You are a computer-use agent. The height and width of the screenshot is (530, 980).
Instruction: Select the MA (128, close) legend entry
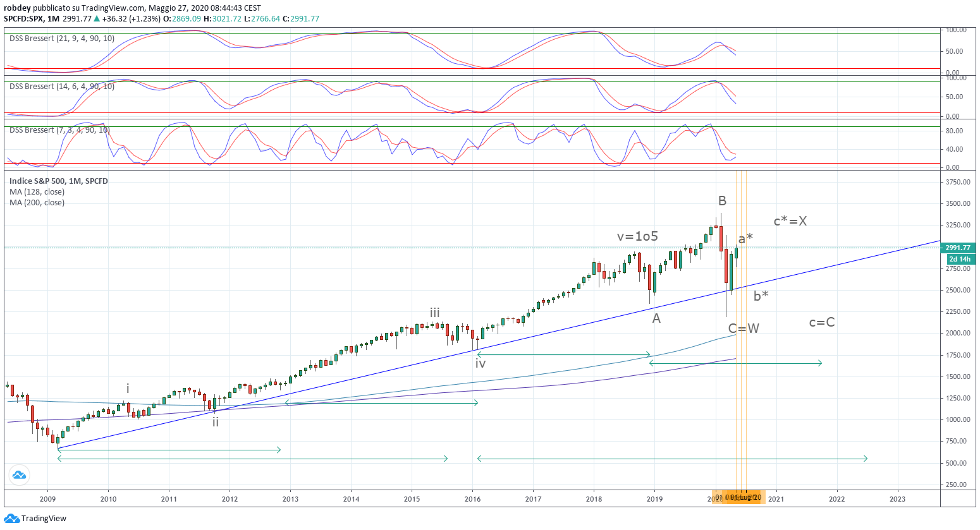(x=37, y=192)
